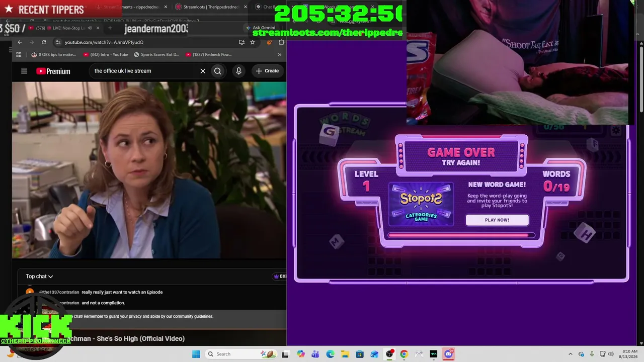Show hidden system tray icons
This screenshot has width=644, height=362.
570,354
